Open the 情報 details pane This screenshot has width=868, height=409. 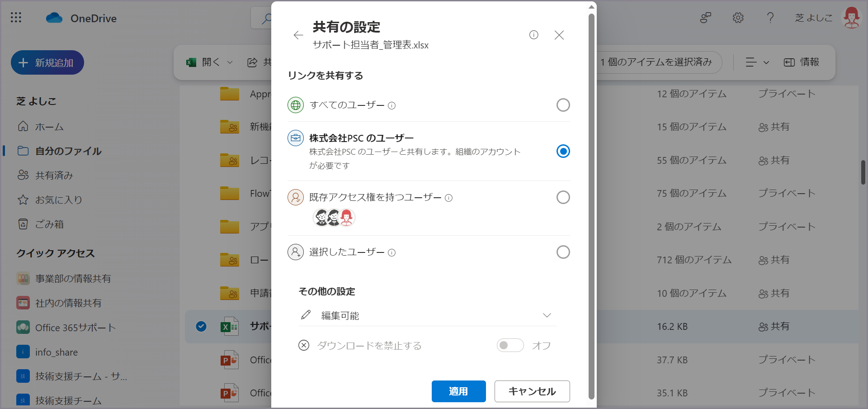[x=802, y=62]
